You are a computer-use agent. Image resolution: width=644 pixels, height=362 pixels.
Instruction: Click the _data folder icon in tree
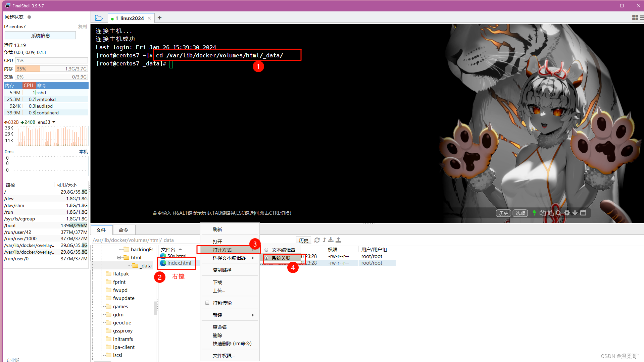(x=135, y=265)
